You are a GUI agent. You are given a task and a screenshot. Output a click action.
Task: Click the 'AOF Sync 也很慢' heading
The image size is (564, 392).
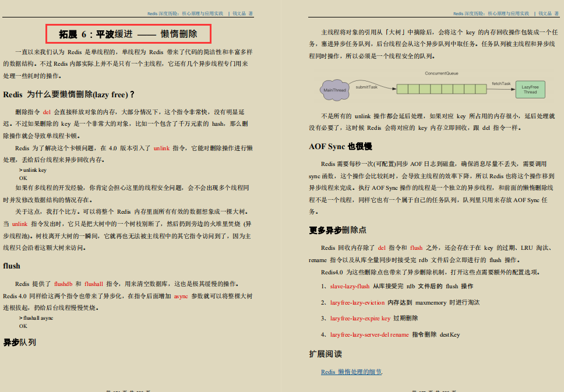[x=340, y=146]
